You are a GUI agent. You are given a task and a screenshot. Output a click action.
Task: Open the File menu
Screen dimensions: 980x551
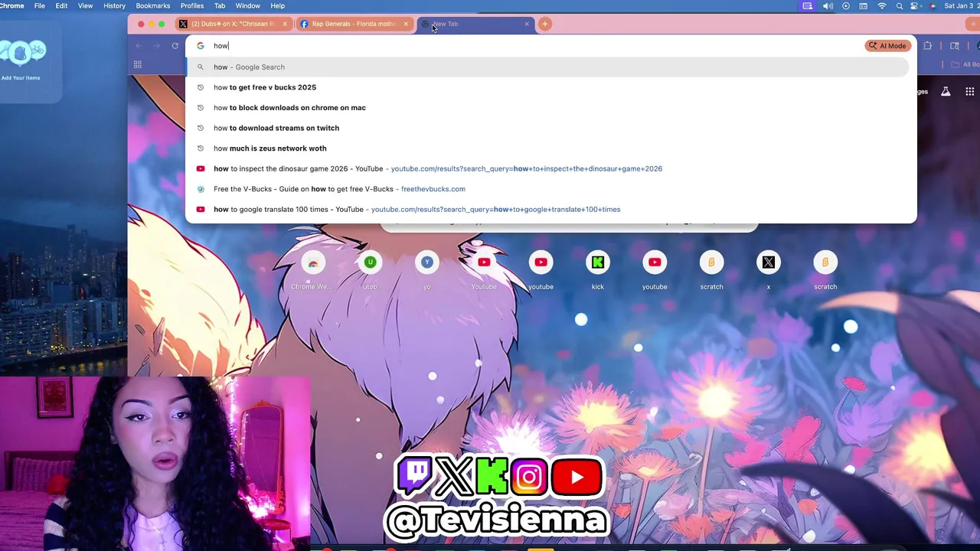(39, 6)
